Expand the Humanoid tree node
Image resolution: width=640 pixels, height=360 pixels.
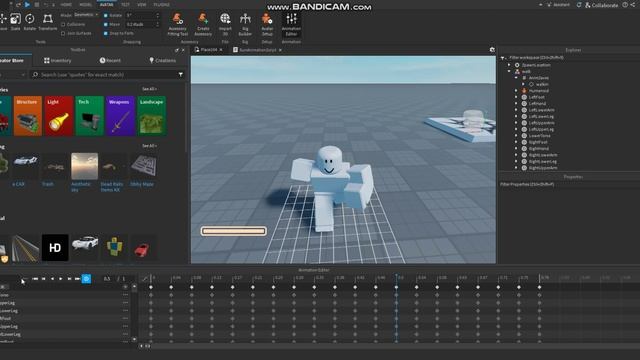tap(516, 91)
